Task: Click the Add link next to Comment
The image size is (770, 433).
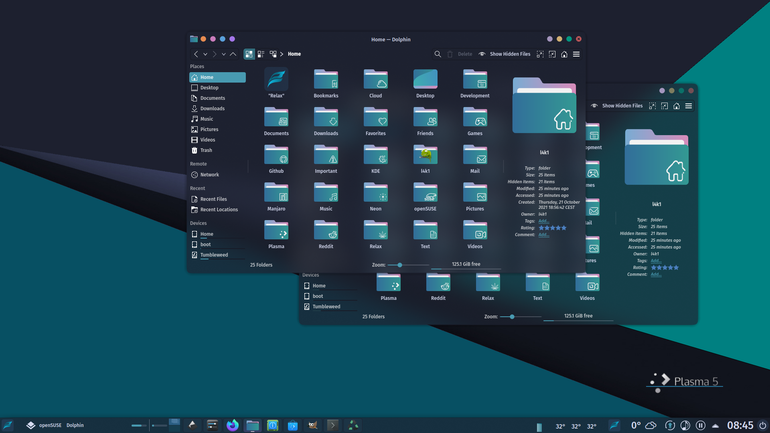Action: pyautogui.click(x=543, y=235)
